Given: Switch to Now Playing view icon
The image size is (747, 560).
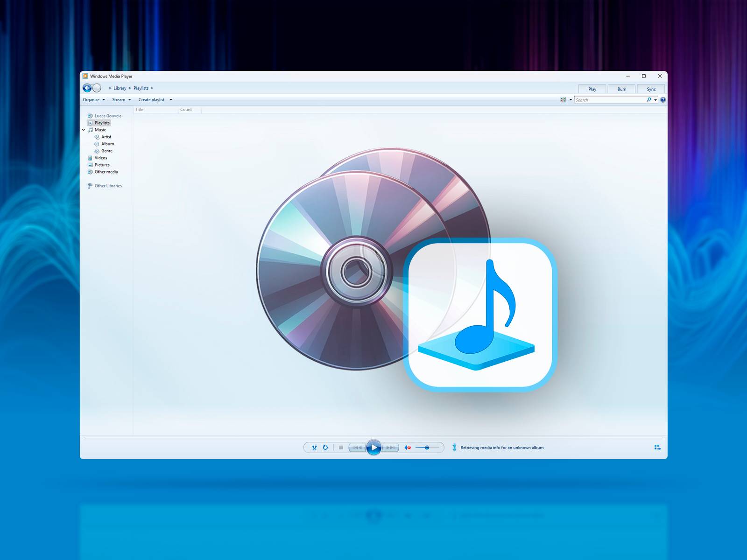Looking at the screenshot, I should pyautogui.click(x=657, y=448).
